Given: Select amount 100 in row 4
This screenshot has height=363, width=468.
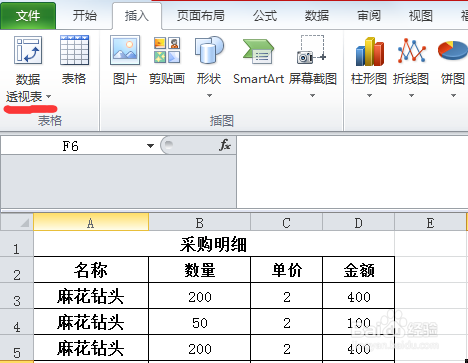Looking at the screenshot, I should (359, 322).
